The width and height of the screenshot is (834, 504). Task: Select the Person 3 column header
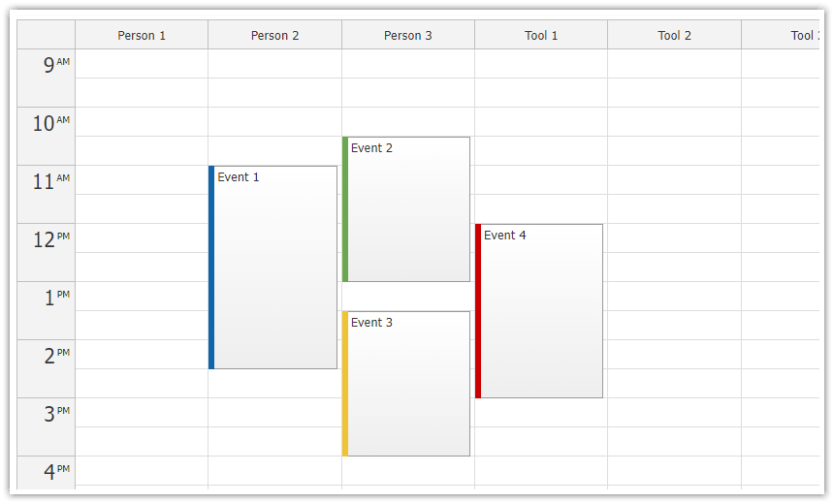pos(408,35)
